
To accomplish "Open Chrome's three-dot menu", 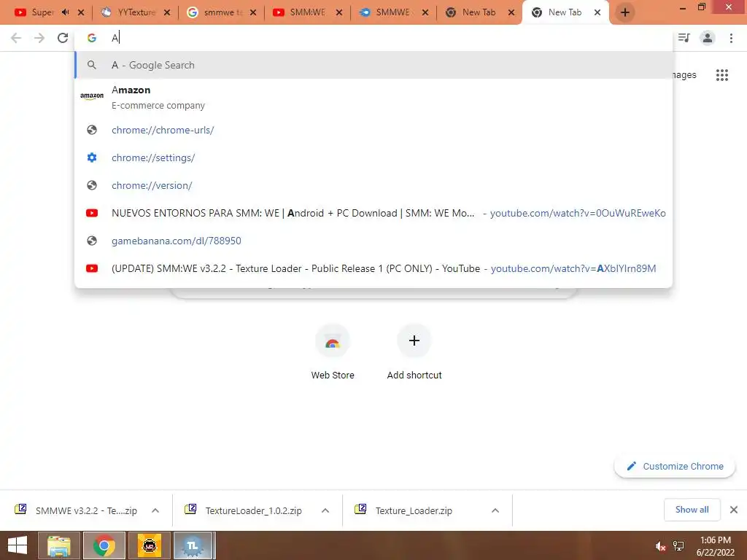I will [731, 38].
